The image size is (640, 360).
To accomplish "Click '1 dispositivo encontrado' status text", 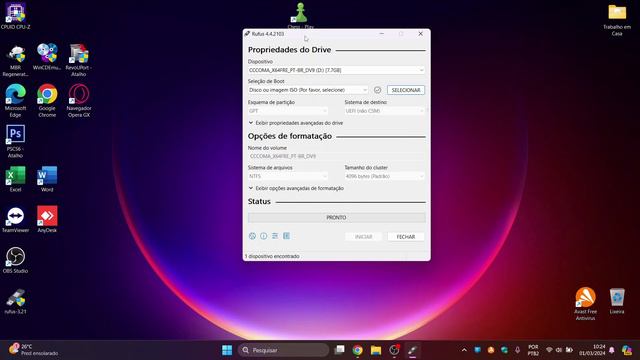I will (272, 256).
